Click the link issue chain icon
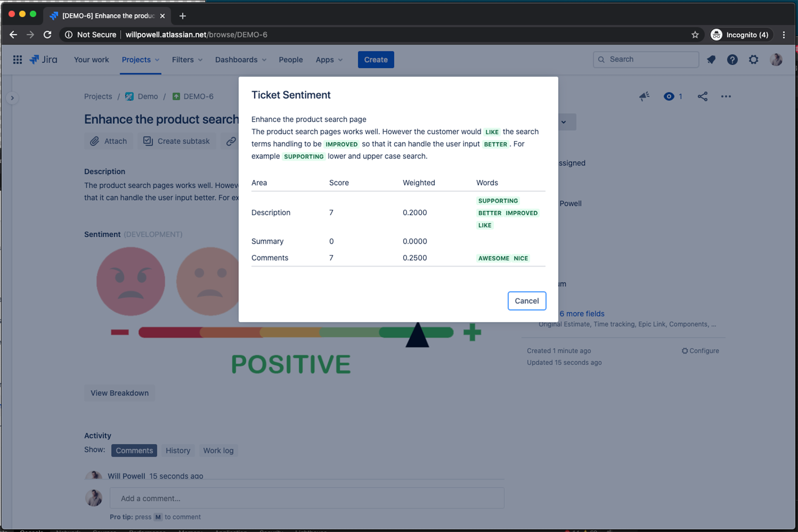Image resolution: width=798 pixels, height=532 pixels. tap(231, 141)
